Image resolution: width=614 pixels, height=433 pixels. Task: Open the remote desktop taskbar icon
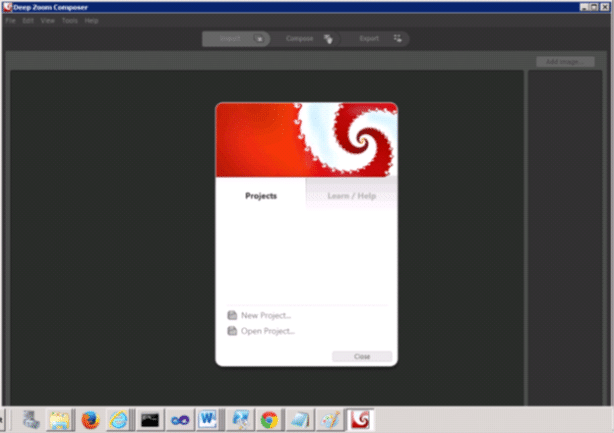(x=240, y=420)
